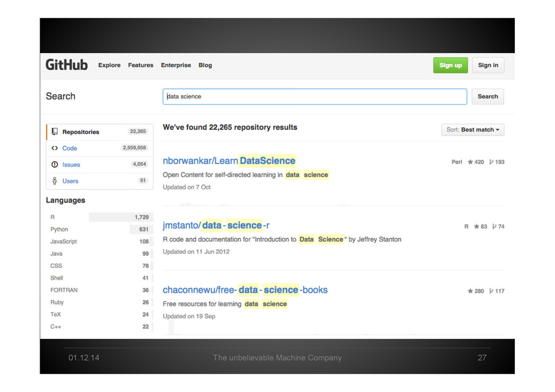Click the Search button
555x392 pixels.
pos(488,96)
